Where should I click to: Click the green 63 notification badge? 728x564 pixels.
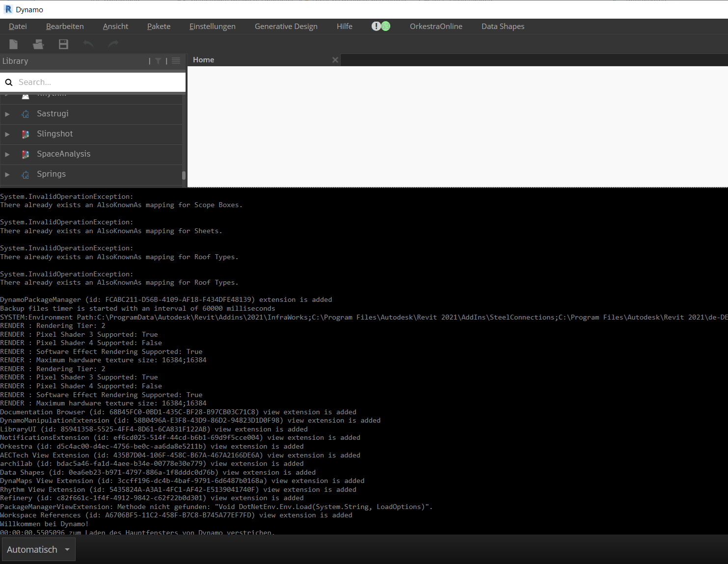click(x=386, y=26)
